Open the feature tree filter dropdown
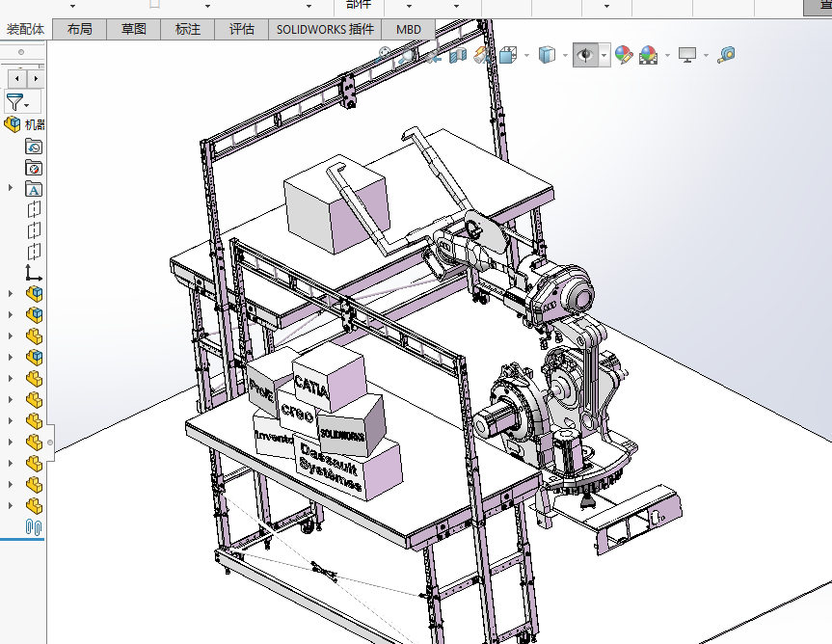 (x=17, y=102)
